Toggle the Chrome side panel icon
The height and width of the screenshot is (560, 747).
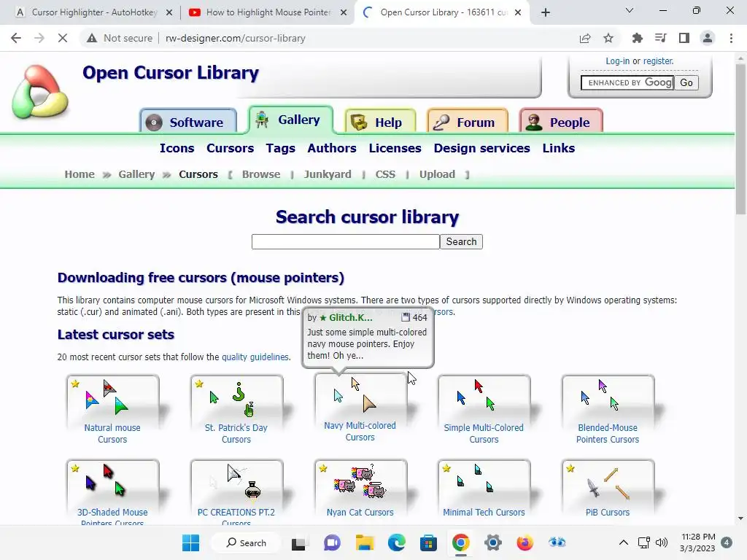tap(684, 38)
